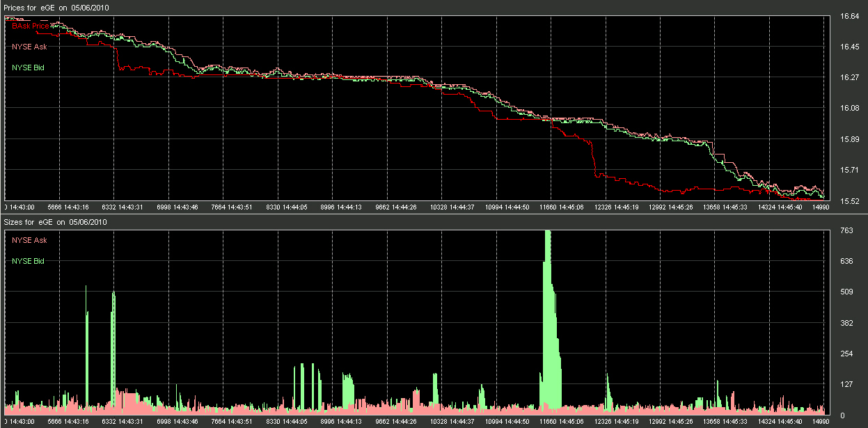Click the 15.52 price axis label
Screen dimensions: 868x428
click(x=849, y=201)
